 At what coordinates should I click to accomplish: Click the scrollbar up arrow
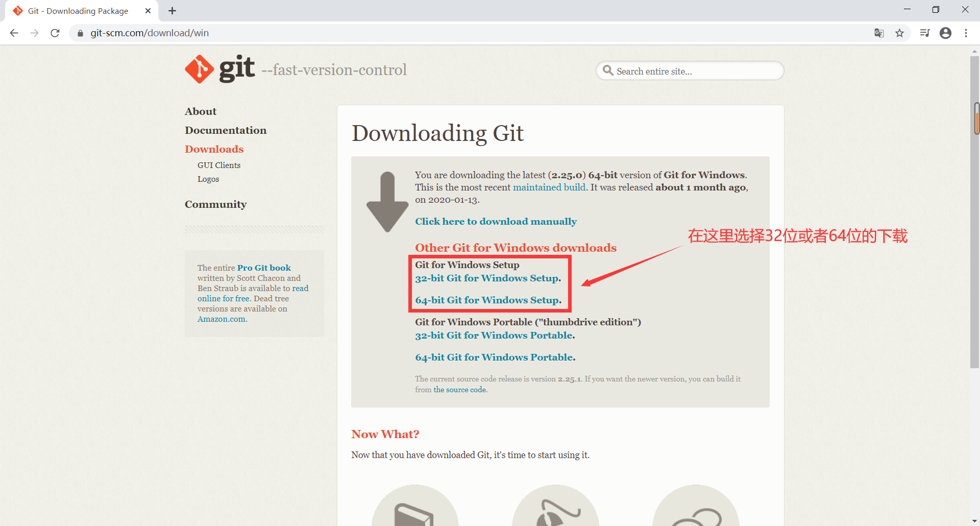[x=974, y=51]
